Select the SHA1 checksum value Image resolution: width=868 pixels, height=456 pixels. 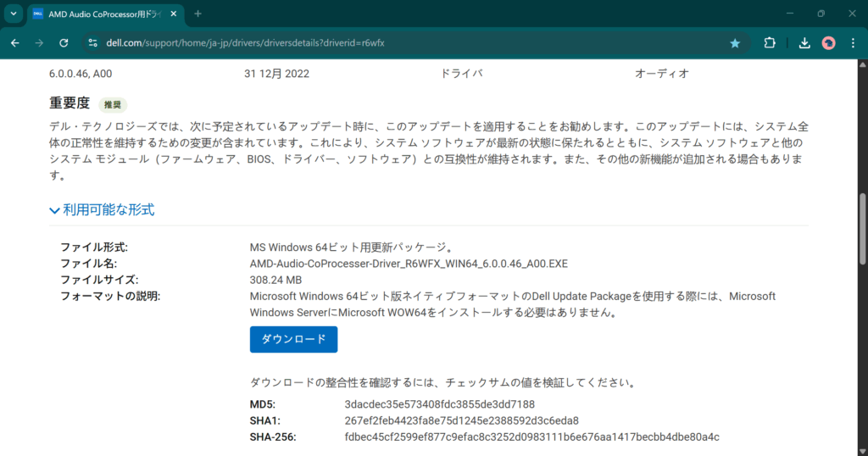pos(462,420)
